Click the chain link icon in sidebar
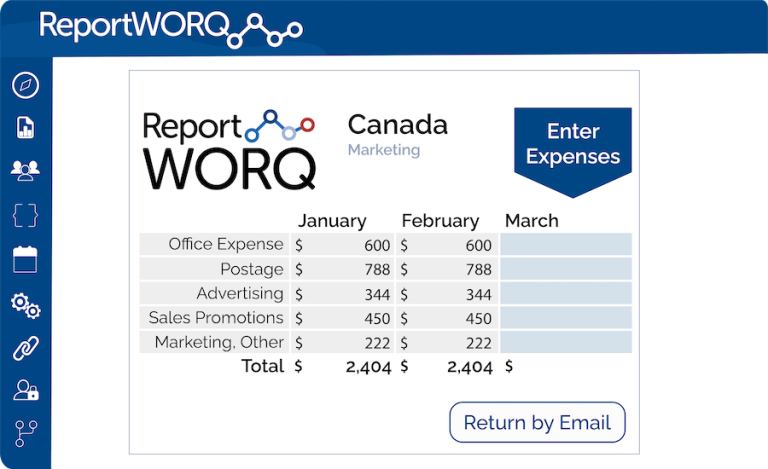The width and height of the screenshot is (768, 469). tap(25, 348)
